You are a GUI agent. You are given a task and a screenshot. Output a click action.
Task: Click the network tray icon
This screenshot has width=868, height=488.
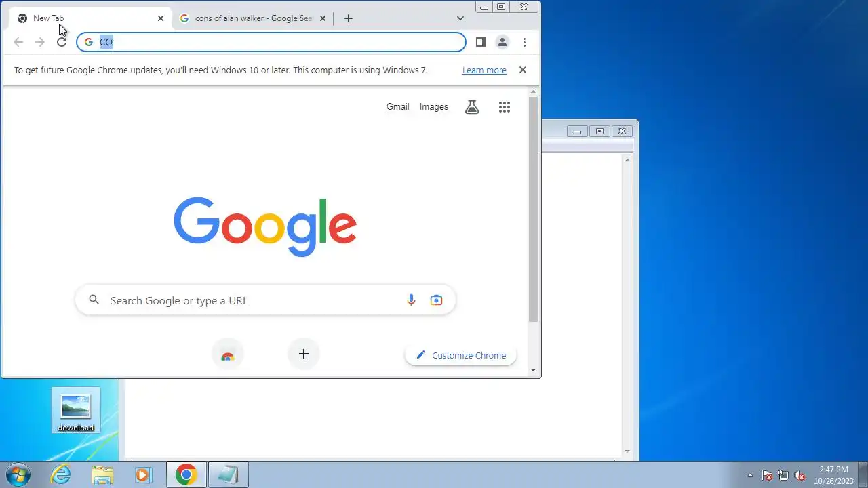pos(783,475)
